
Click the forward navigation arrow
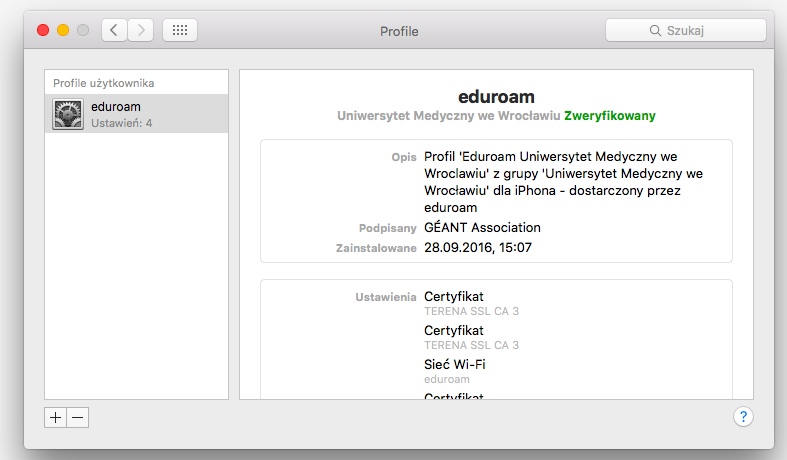141,31
